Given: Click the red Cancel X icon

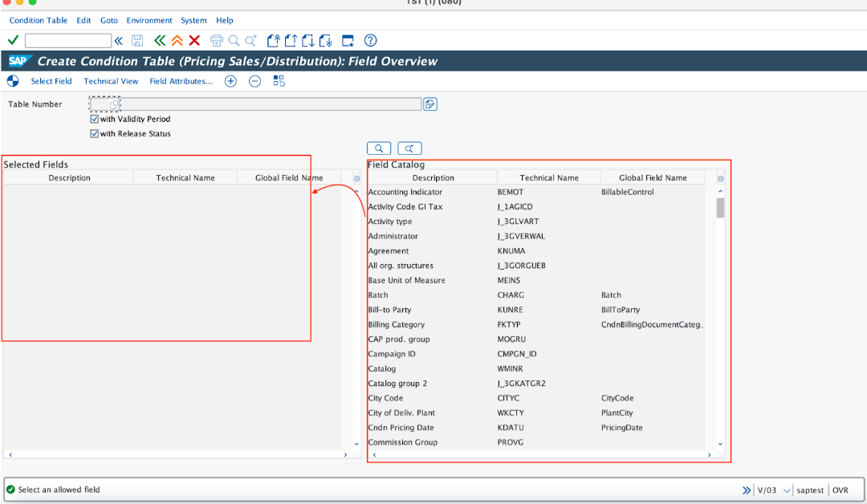Looking at the screenshot, I should (194, 40).
